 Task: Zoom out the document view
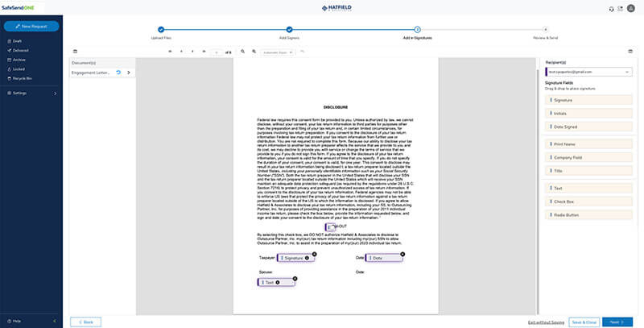(x=243, y=52)
